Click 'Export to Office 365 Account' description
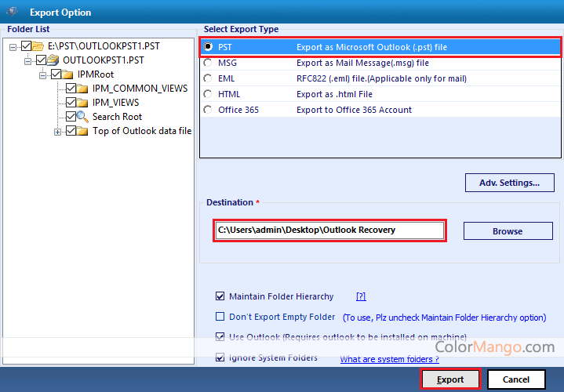 pyautogui.click(x=354, y=110)
